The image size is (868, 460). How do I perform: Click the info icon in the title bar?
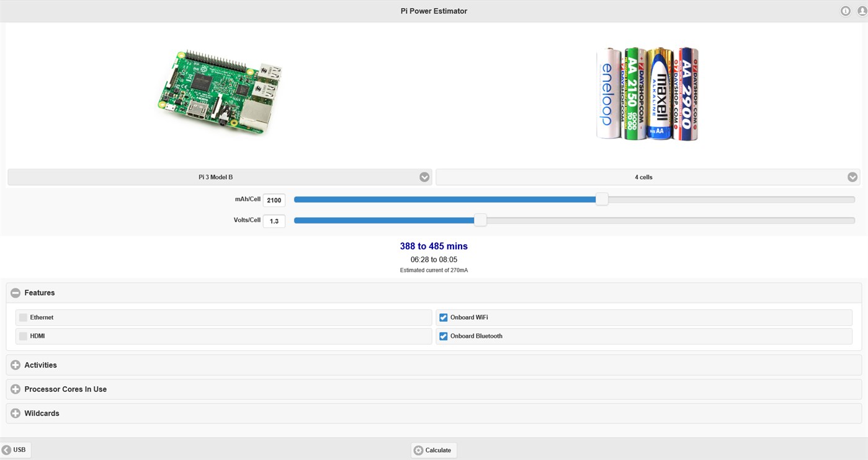(x=845, y=11)
